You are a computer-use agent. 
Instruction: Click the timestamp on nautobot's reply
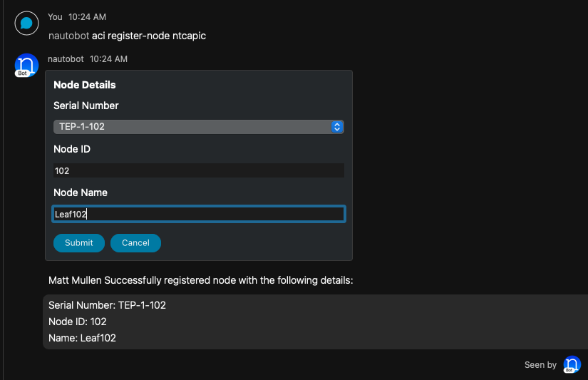coord(108,59)
